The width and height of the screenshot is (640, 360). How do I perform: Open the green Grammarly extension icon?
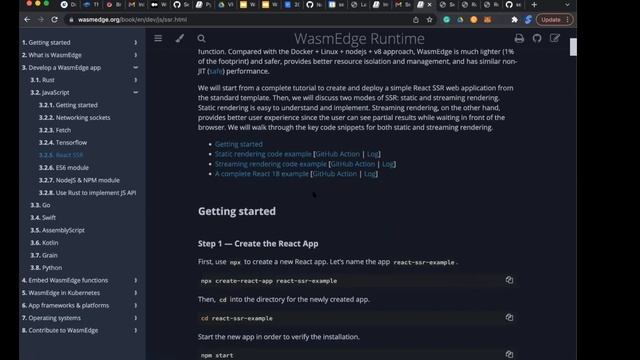[447, 20]
